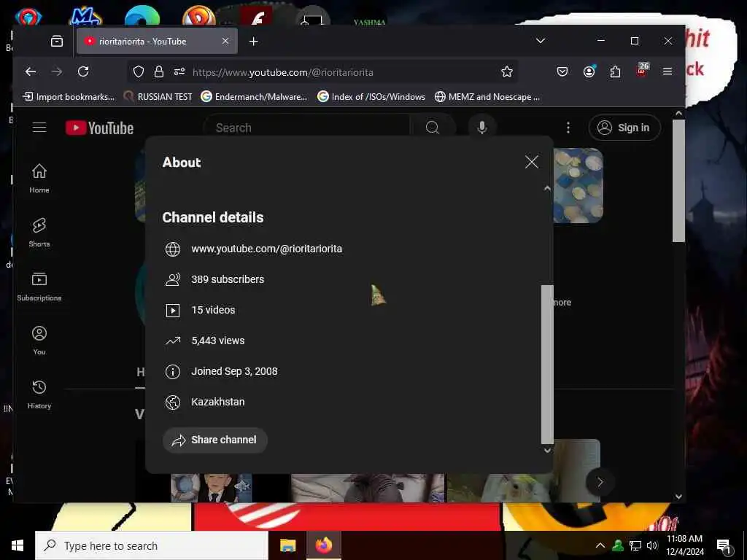This screenshot has width=747, height=560.
Task: Open Firefox extensions puzzle icon
Action: click(x=615, y=72)
